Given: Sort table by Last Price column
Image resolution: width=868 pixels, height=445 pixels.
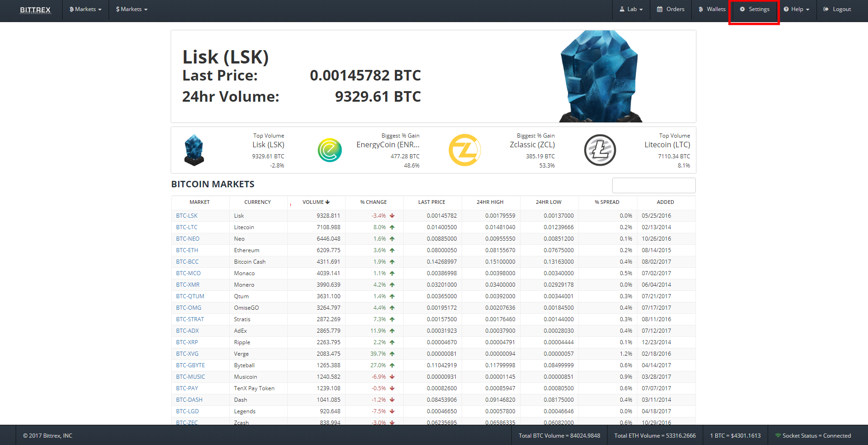Looking at the screenshot, I should tap(432, 202).
